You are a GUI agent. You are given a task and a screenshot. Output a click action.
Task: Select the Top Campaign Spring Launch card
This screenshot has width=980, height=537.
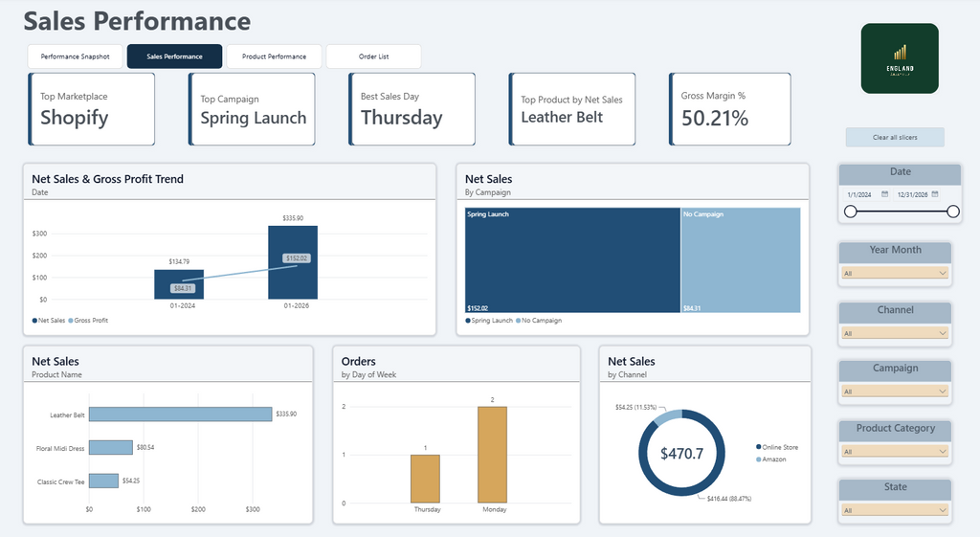click(x=252, y=109)
